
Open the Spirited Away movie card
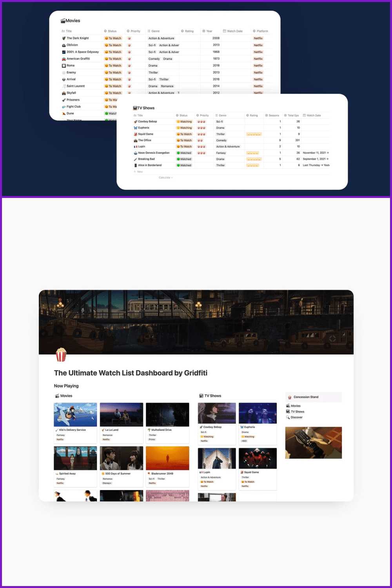click(x=75, y=466)
